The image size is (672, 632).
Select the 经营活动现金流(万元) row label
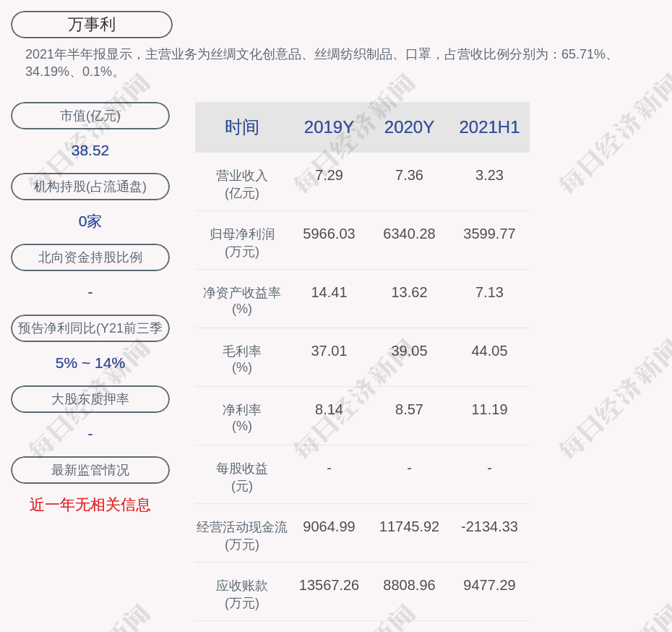click(242, 536)
